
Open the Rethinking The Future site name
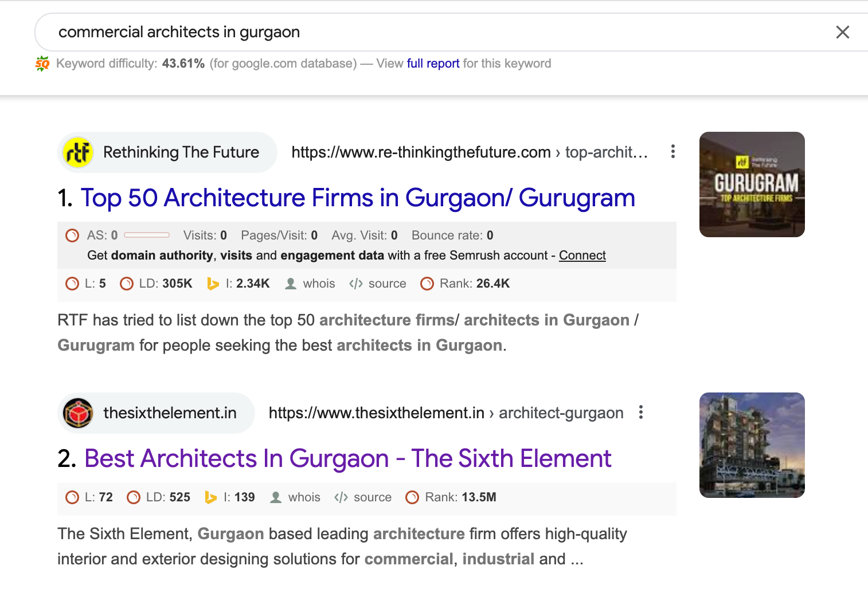(x=181, y=152)
